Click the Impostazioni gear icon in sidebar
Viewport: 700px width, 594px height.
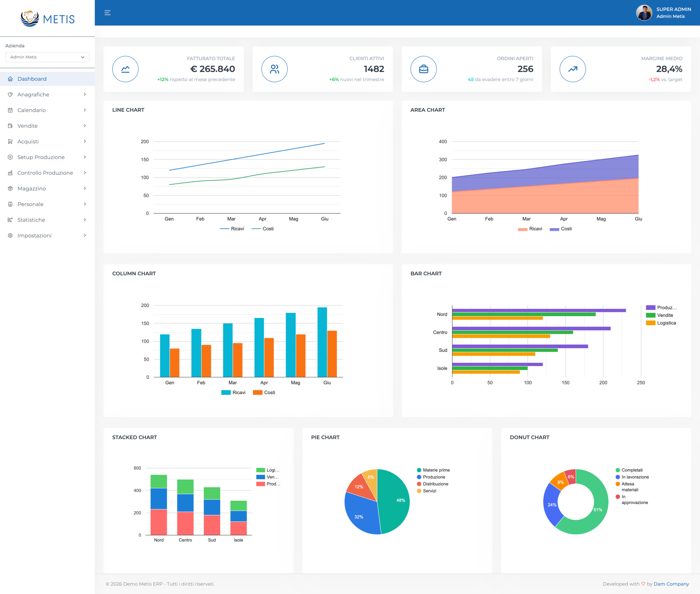10,235
